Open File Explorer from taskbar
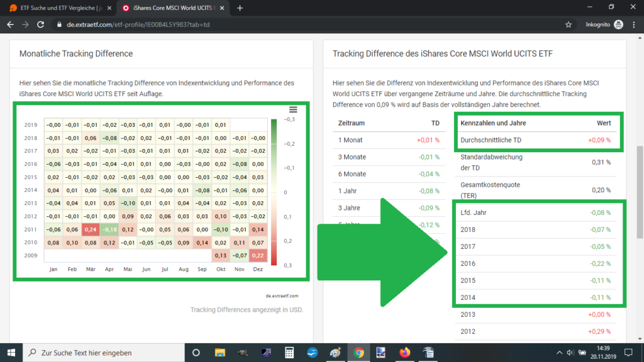This screenshot has width=644, height=362. (x=219, y=353)
